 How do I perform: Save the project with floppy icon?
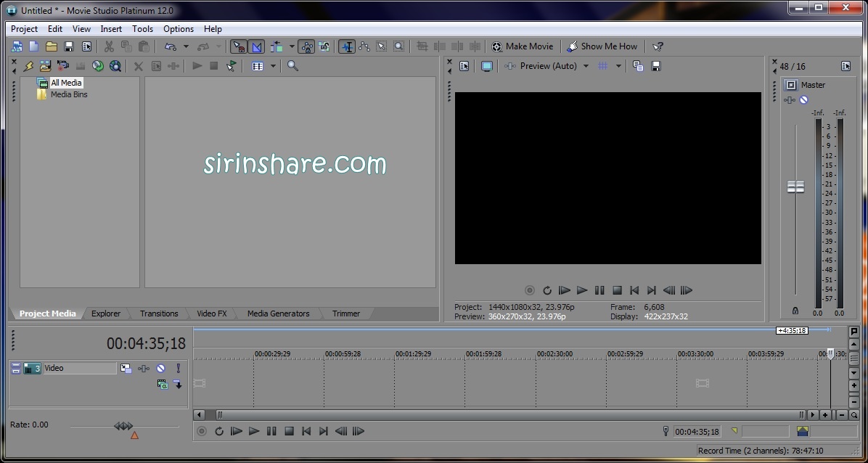pyautogui.click(x=69, y=46)
